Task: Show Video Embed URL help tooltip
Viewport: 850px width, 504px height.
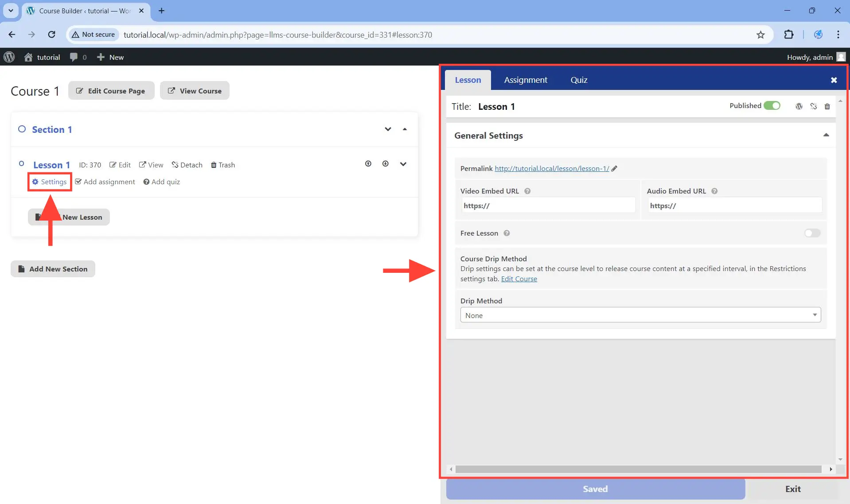Action: [x=527, y=191]
